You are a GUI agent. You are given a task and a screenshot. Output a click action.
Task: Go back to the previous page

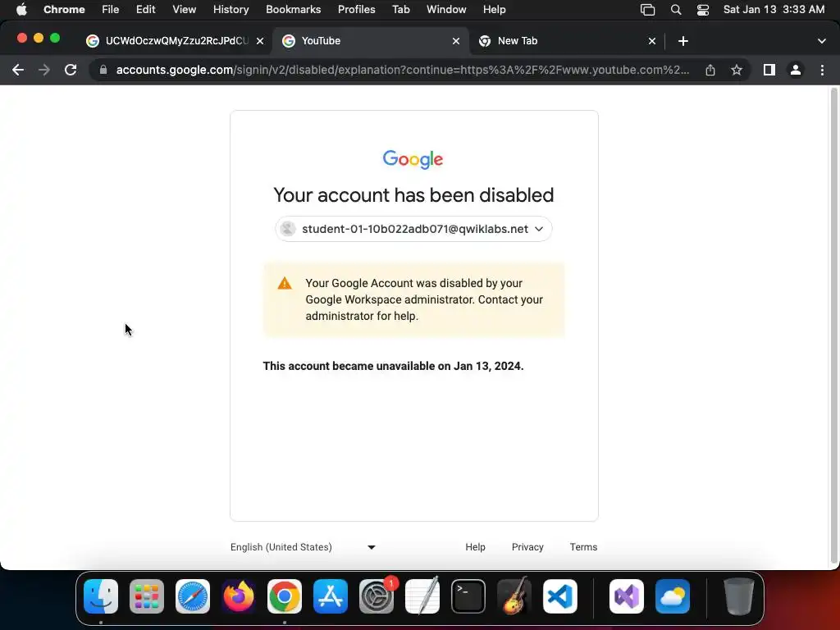18,70
